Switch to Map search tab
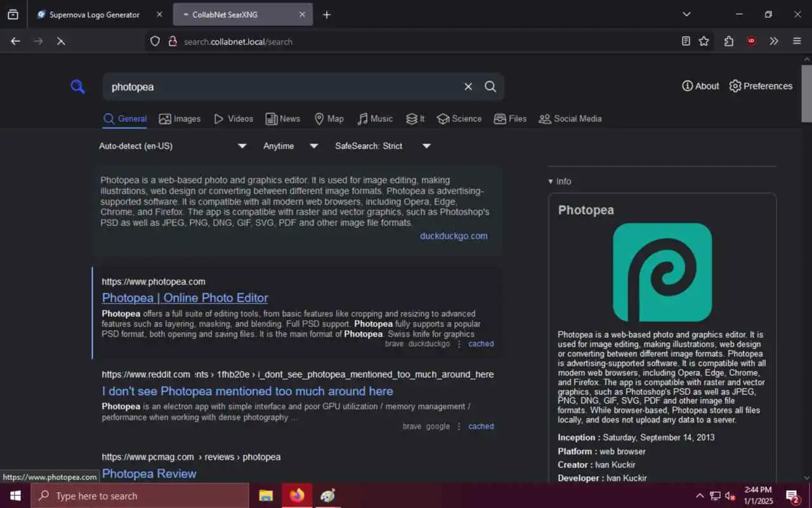 [329, 119]
